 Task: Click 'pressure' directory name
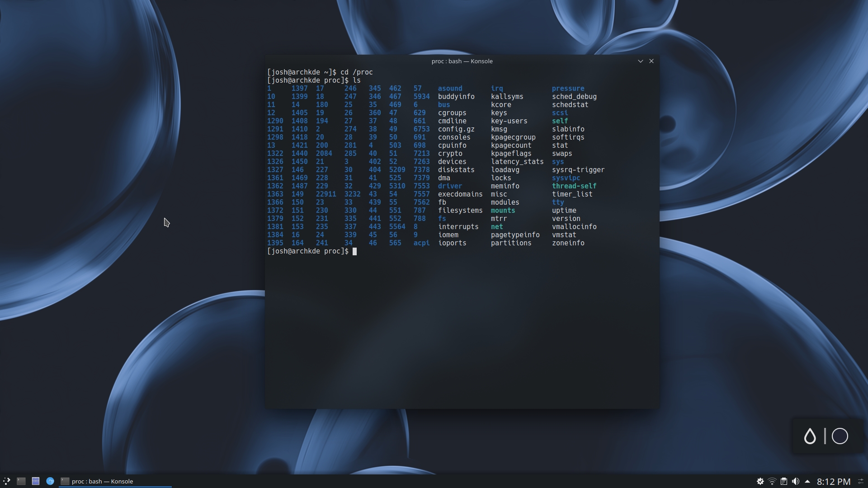pyautogui.click(x=568, y=89)
